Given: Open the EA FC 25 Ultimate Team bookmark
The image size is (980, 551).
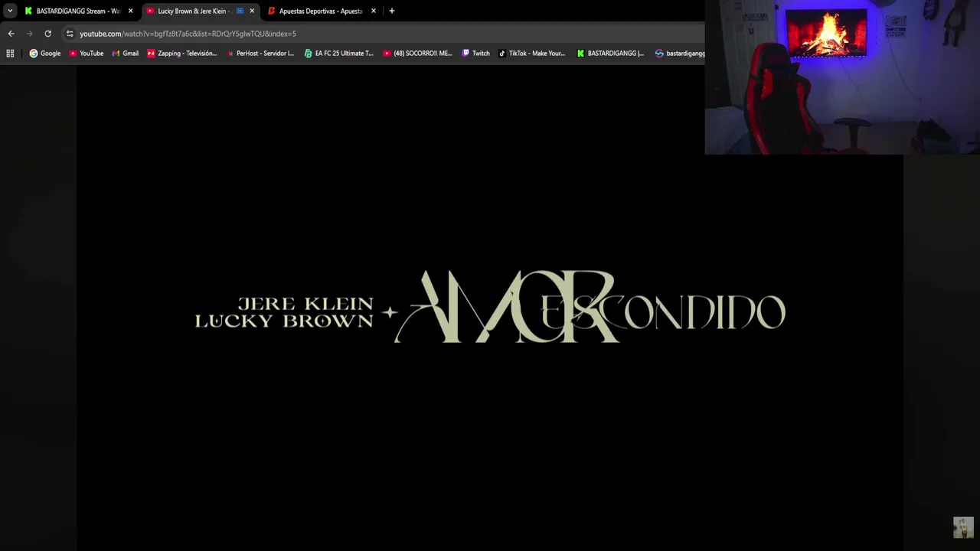Looking at the screenshot, I should pos(338,54).
